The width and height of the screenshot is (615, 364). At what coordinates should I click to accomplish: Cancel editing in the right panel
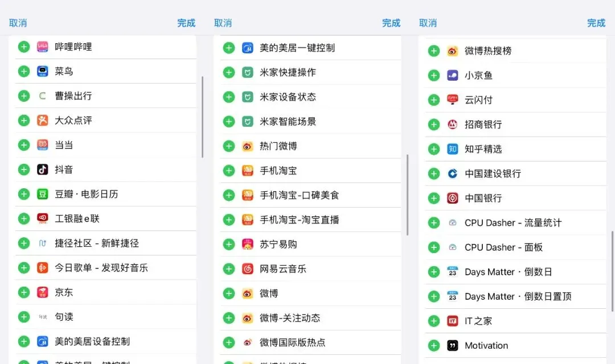(x=428, y=23)
